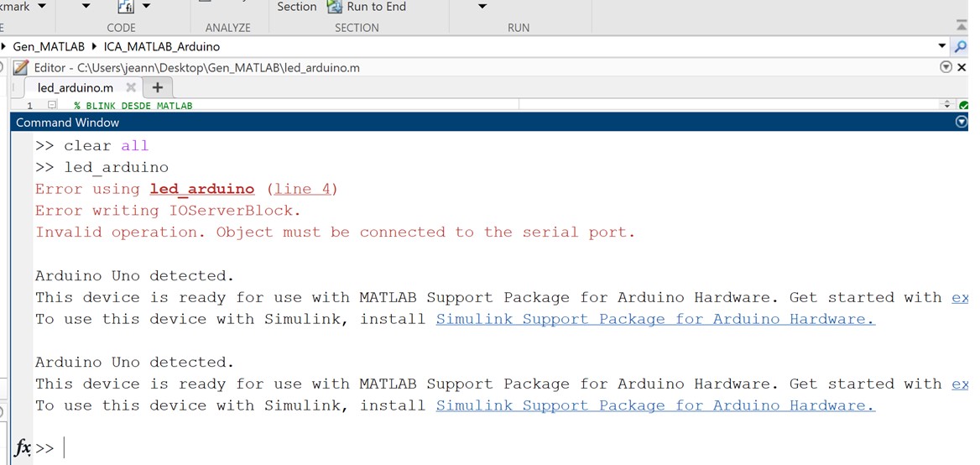This screenshot has width=980, height=465.
Task: Expand the current folder path history dropdown
Action: tap(942, 47)
